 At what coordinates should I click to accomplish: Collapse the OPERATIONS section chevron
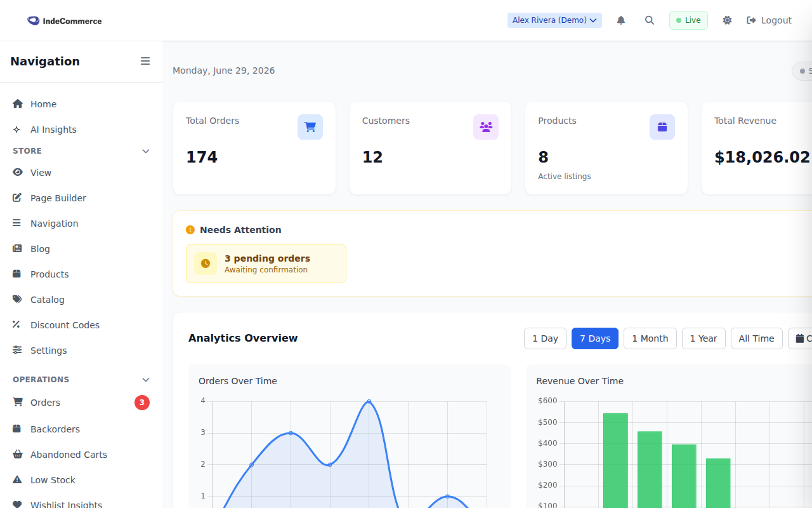[146, 380]
